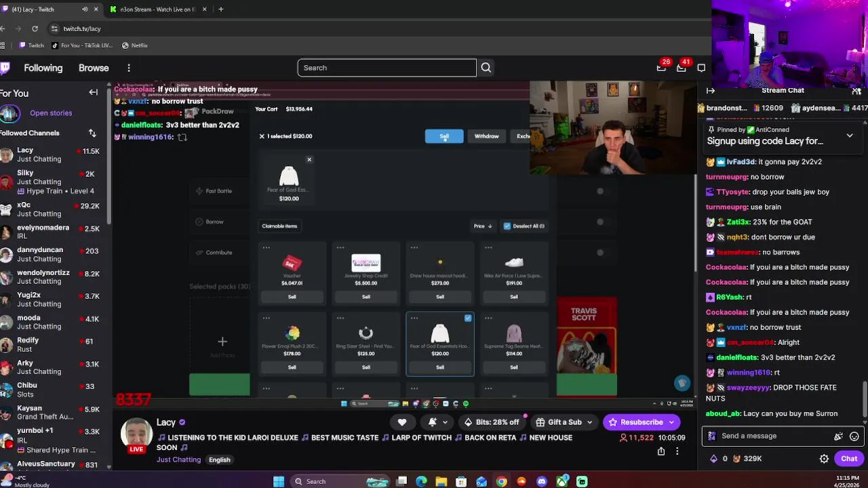
Task: Expand the bell notification options chevron
Action: pos(445,422)
